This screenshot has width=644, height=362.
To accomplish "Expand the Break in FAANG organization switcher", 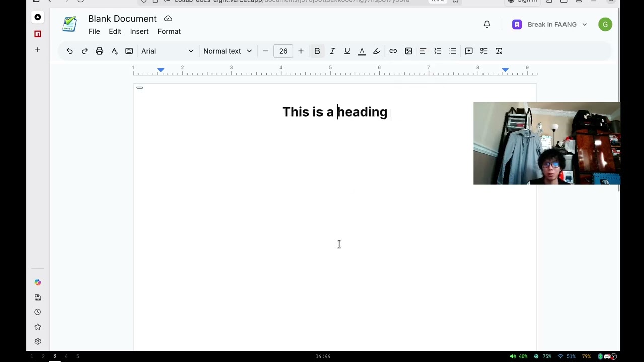I will pos(549,24).
